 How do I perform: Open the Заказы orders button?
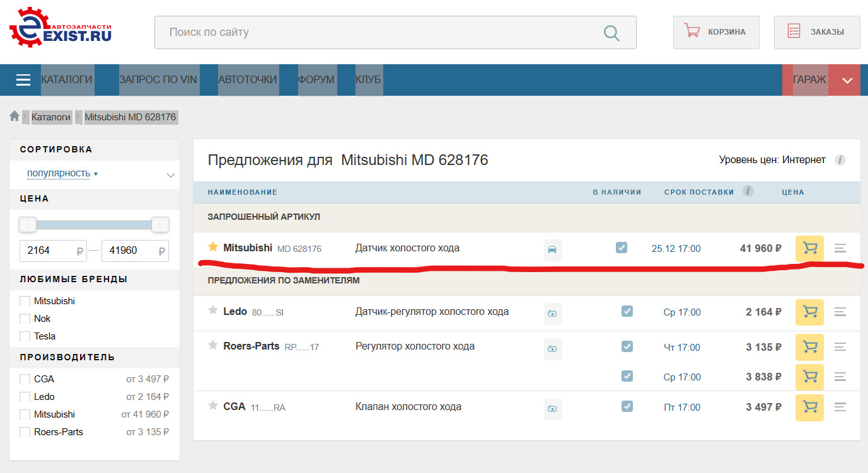[817, 32]
